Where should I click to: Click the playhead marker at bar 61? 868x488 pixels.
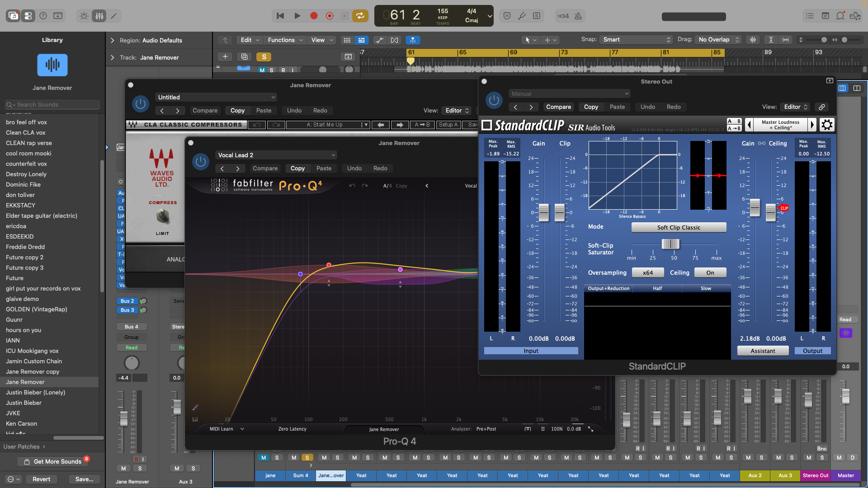point(410,61)
